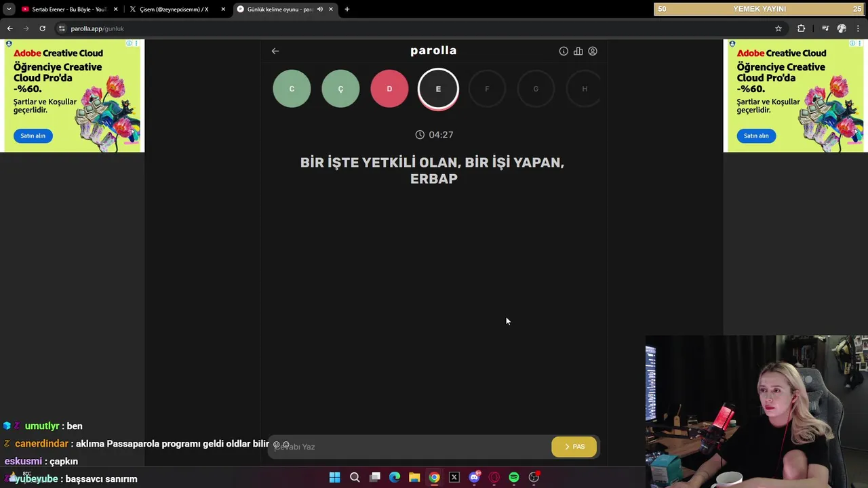Open Spotify from taskbar
This screenshot has width=868, height=488.
(x=514, y=478)
